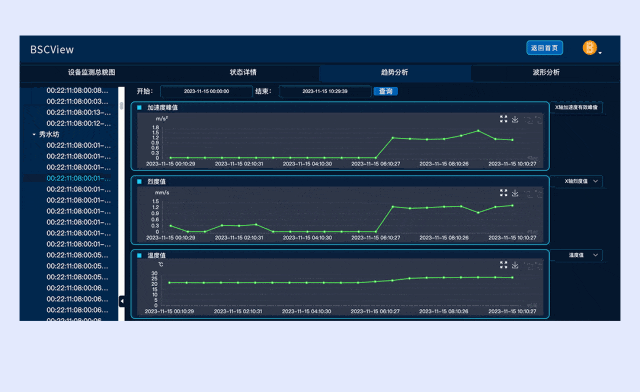Click the 开始 start date field
The height and width of the screenshot is (392, 640).
pos(207,91)
